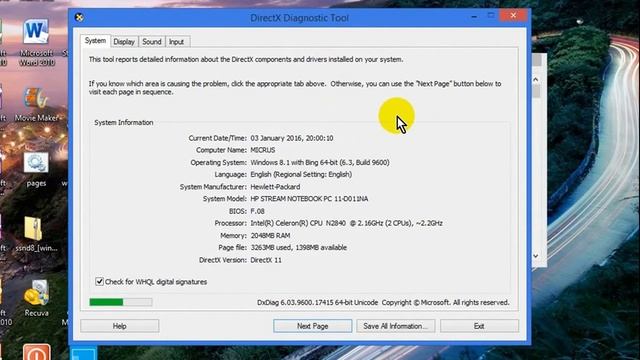Select the DirectX version value 'DirectX 11'
Screen dimensions: 640x360
pos(266,260)
